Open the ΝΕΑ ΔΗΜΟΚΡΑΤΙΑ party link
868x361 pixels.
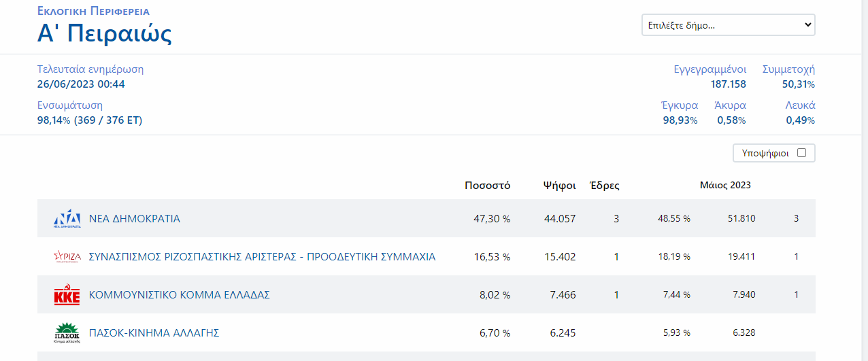[x=135, y=219]
